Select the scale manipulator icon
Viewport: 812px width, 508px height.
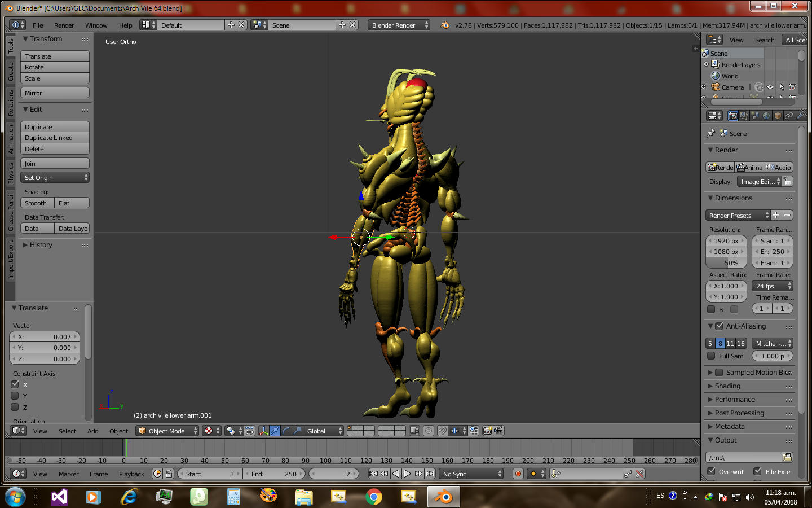coord(297,431)
